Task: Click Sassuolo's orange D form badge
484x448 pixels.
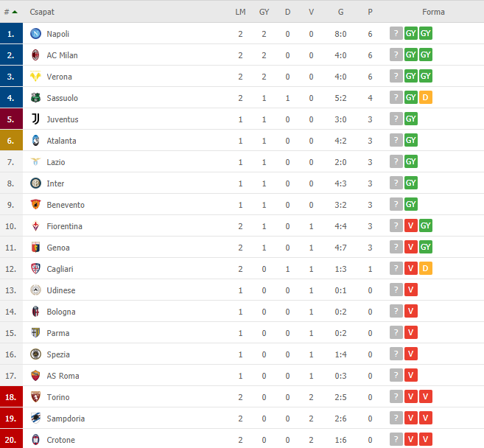Action: (425, 97)
